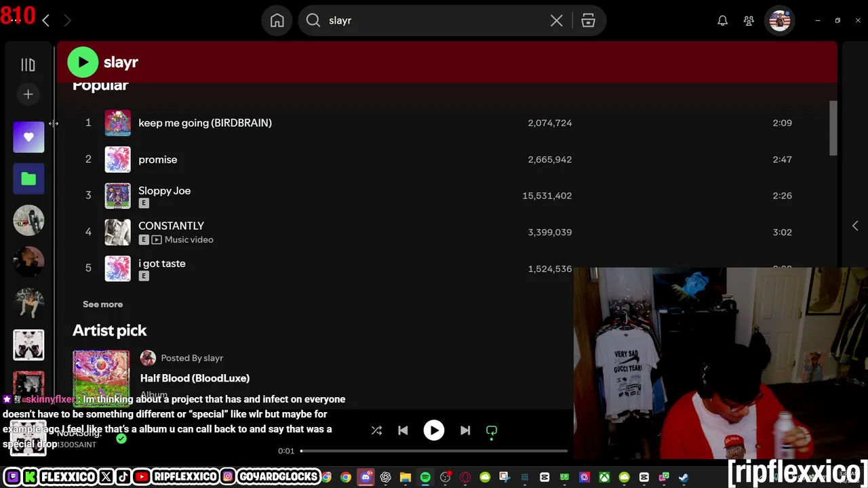This screenshot has height=488, width=868.
Task: Skip to previous track
Action: point(403,430)
